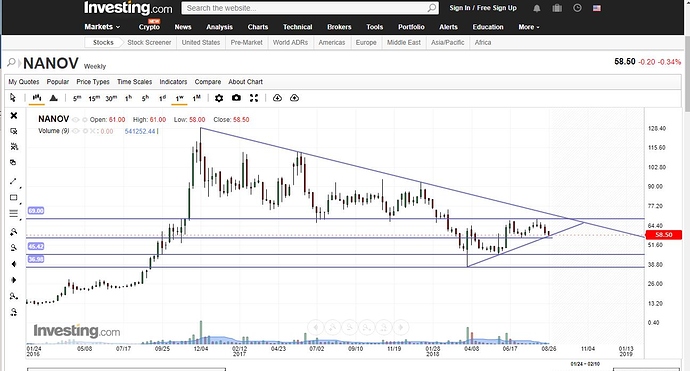The height and width of the screenshot is (371, 690).
Task: Take chart snapshot with camera icon
Action: tap(236, 98)
